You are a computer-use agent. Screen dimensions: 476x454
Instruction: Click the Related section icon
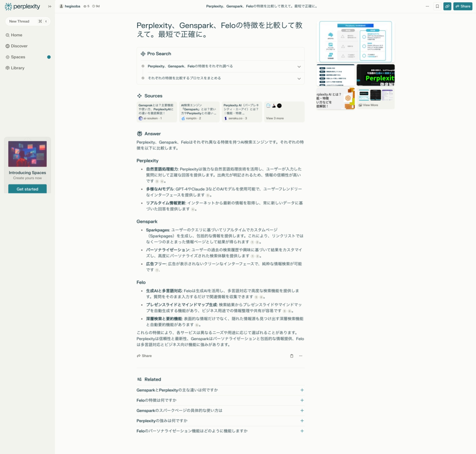[x=139, y=379]
